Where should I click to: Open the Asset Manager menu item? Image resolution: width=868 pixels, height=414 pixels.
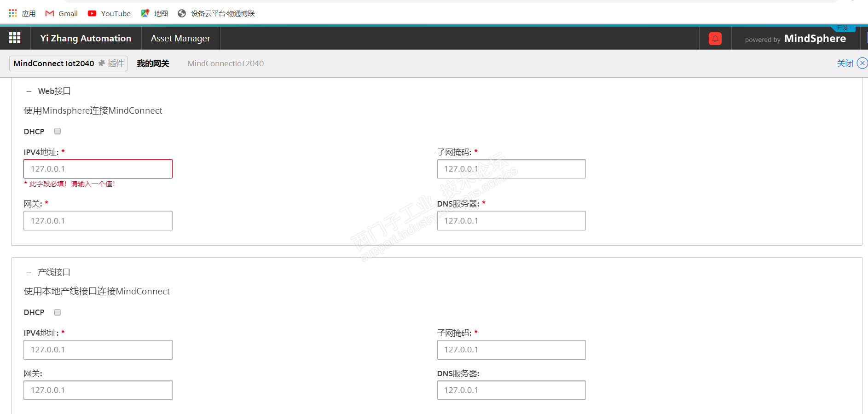click(x=180, y=38)
